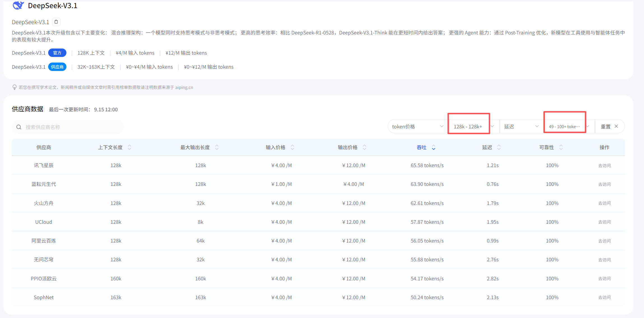Image resolution: width=644 pixels, height=318 pixels.
Task: Click the 9.15 12:00 update time
Action: click(x=106, y=109)
